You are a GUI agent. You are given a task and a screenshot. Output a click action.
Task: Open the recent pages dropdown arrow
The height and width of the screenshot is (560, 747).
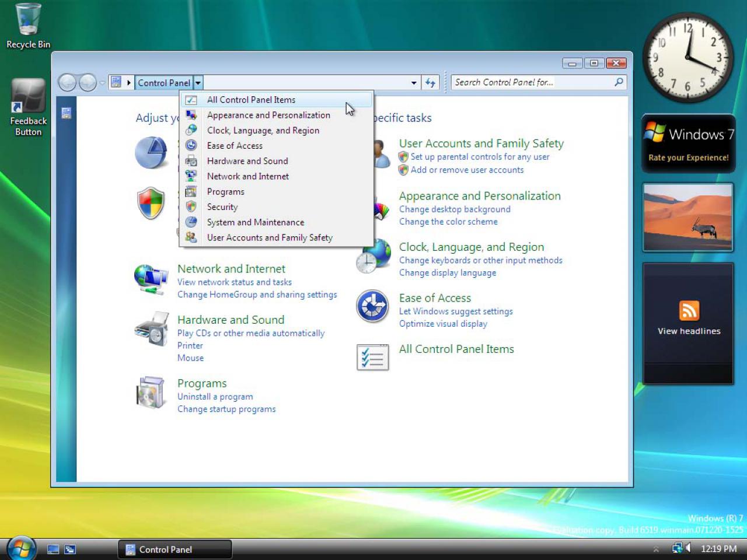pos(102,83)
